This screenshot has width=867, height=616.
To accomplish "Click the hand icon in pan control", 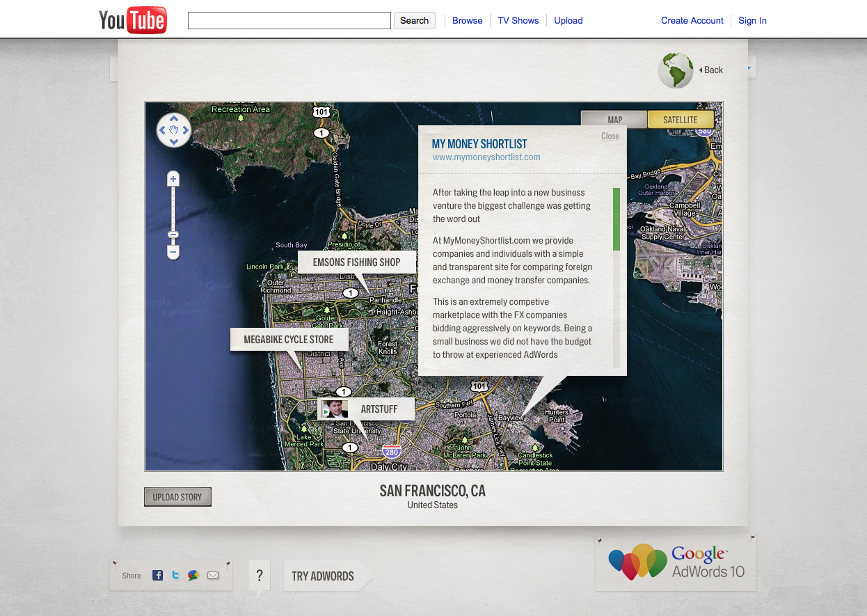I will point(174,130).
